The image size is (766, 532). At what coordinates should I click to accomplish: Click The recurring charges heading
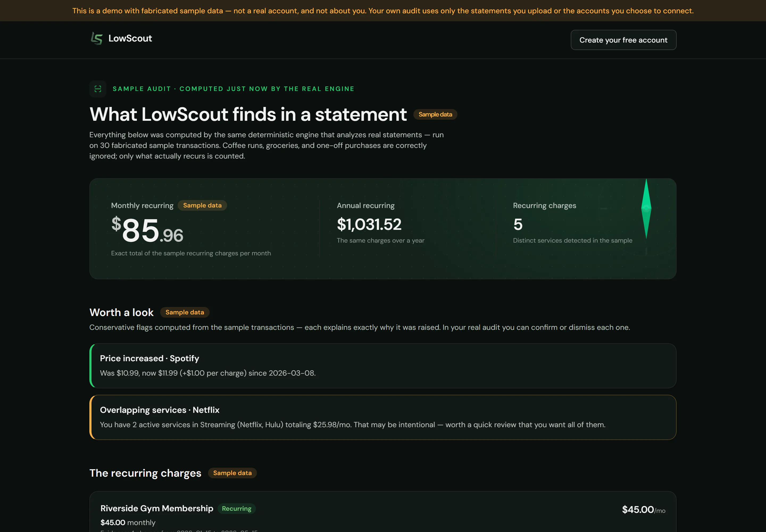click(145, 473)
